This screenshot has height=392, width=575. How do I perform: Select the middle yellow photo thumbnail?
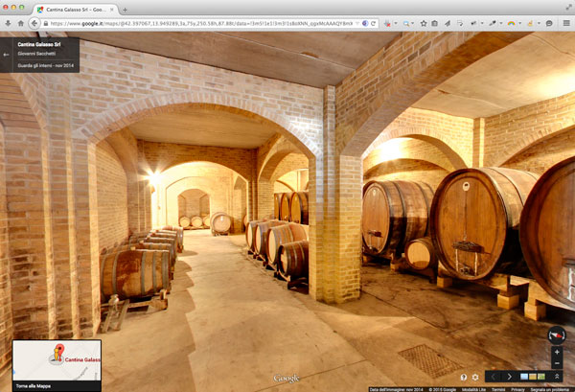tap(533, 377)
